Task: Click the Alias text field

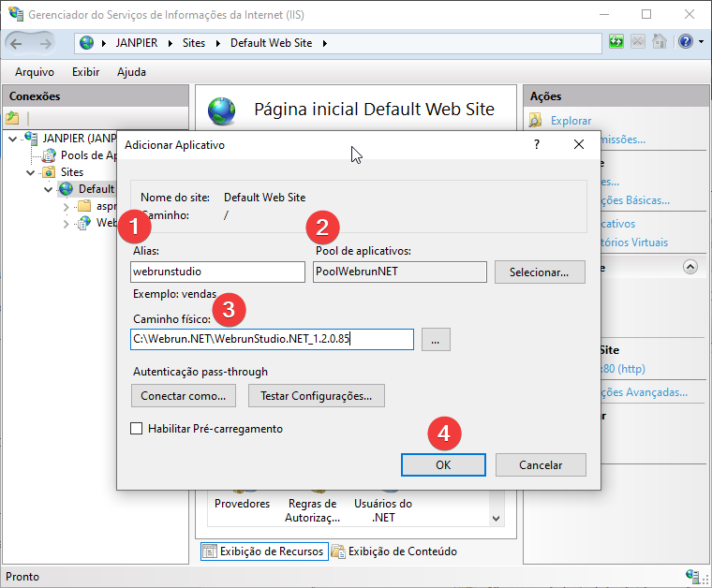Action: 217,272
